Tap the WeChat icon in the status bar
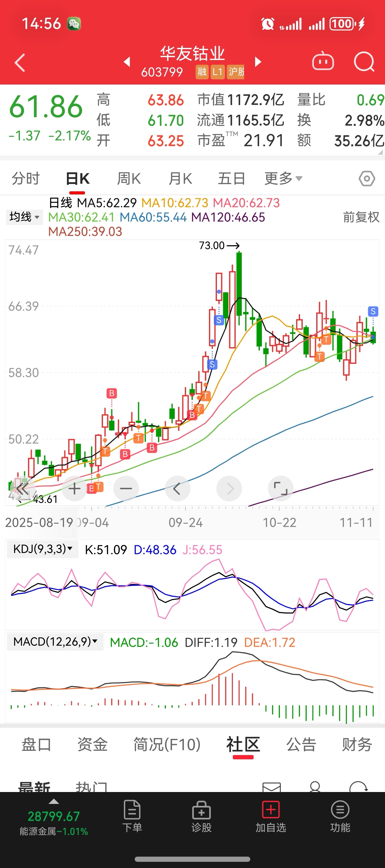Image resolution: width=385 pixels, height=868 pixels. tap(74, 24)
